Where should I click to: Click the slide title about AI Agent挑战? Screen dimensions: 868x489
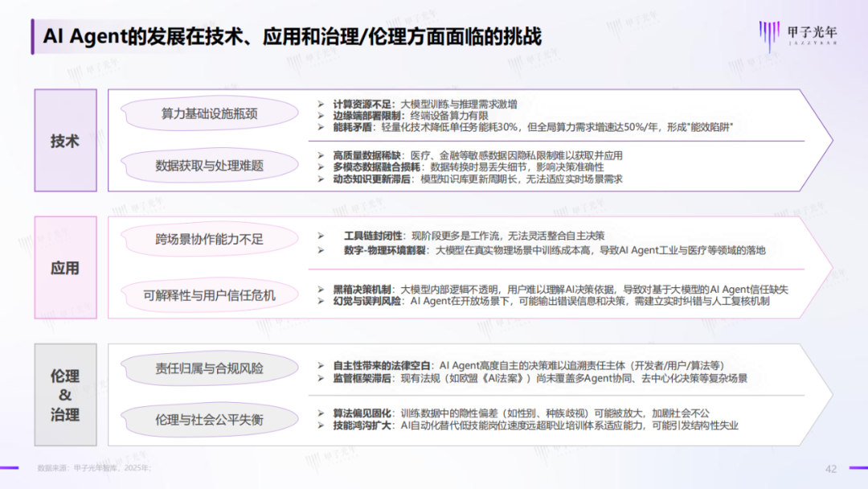293,36
